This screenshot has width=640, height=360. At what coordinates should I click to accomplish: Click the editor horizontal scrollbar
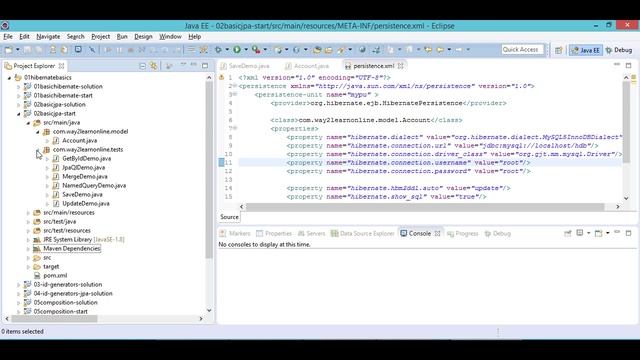pos(425,207)
